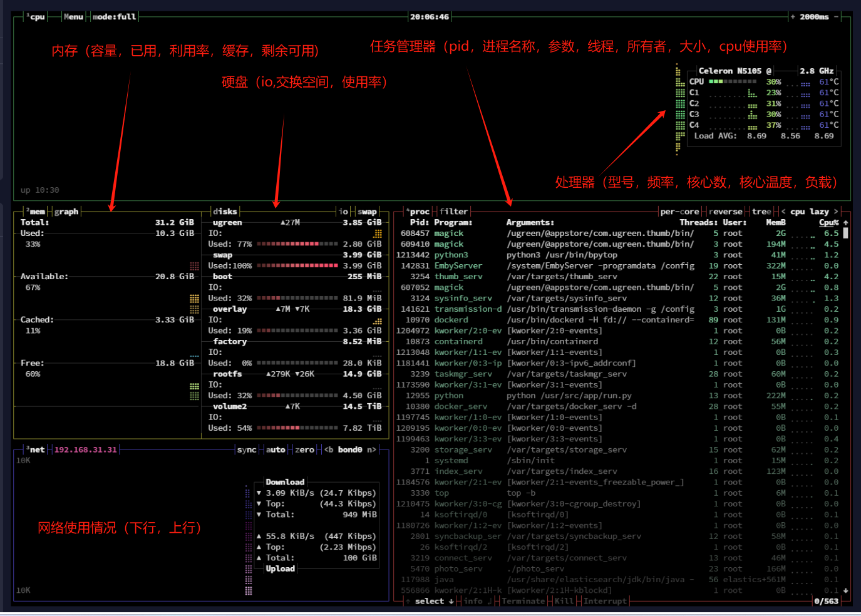Click the select down arrow in process bar
The width and height of the screenshot is (861, 616).
(x=451, y=601)
